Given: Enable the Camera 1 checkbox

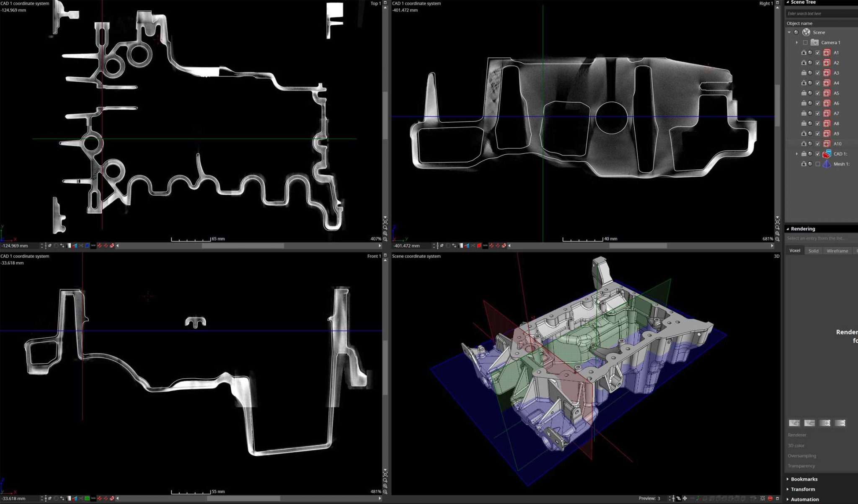Looking at the screenshot, I should (x=805, y=42).
